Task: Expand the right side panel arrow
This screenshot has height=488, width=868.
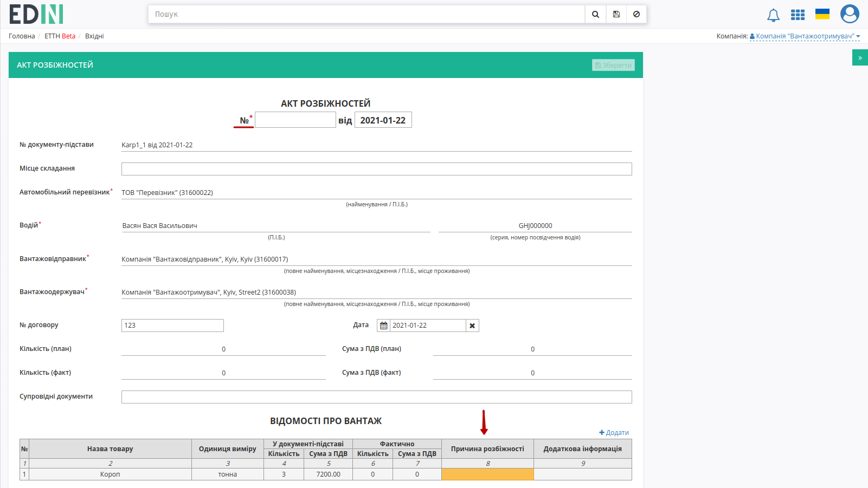Action: [860, 57]
